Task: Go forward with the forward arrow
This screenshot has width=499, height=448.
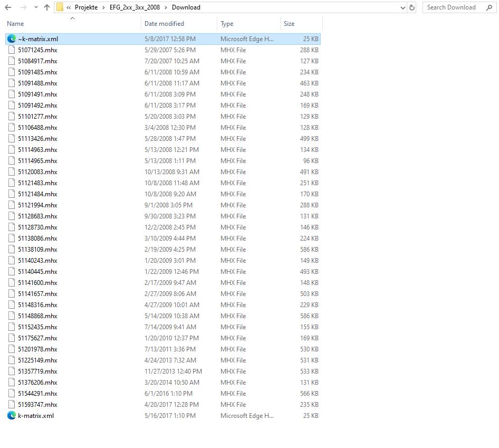Action: tap(24, 7)
